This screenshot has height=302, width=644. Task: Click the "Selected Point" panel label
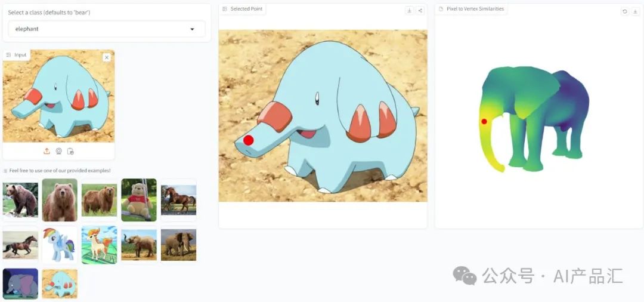click(246, 8)
